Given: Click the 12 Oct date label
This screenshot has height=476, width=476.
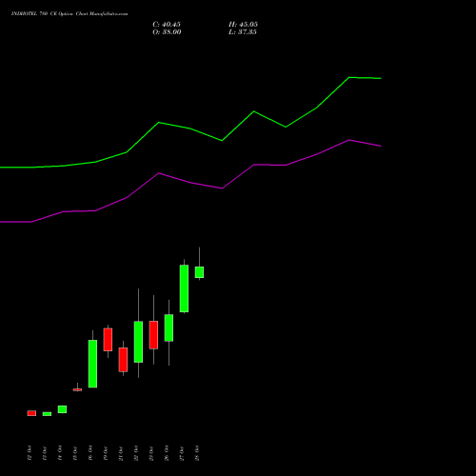Looking at the screenshot, I should coord(30,453).
